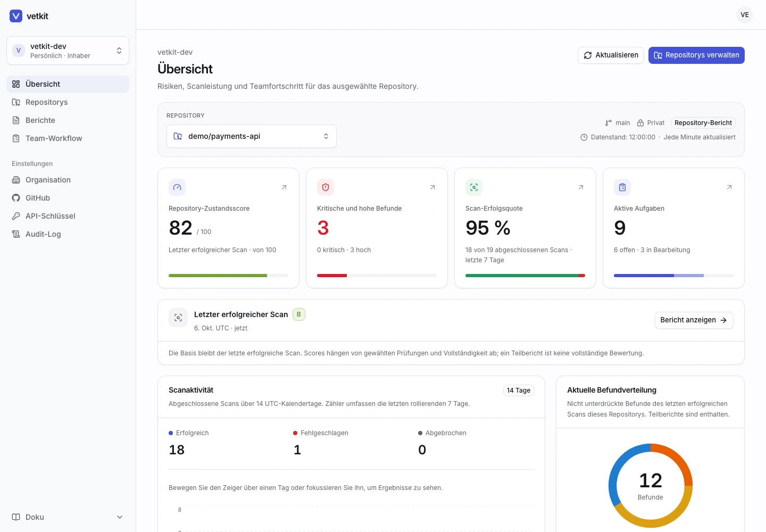Click the Repository-Zustandsscore green progress bar

[229, 276]
